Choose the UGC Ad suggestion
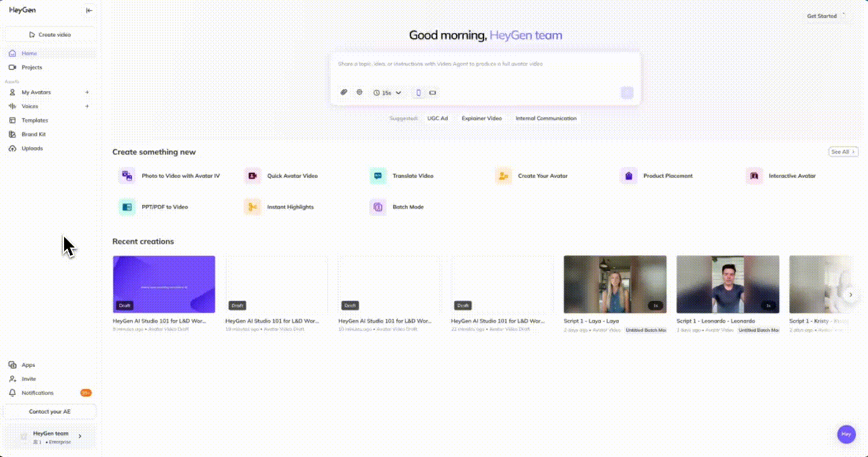Screen dimensions: 868x457 pyautogui.click(x=437, y=119)
